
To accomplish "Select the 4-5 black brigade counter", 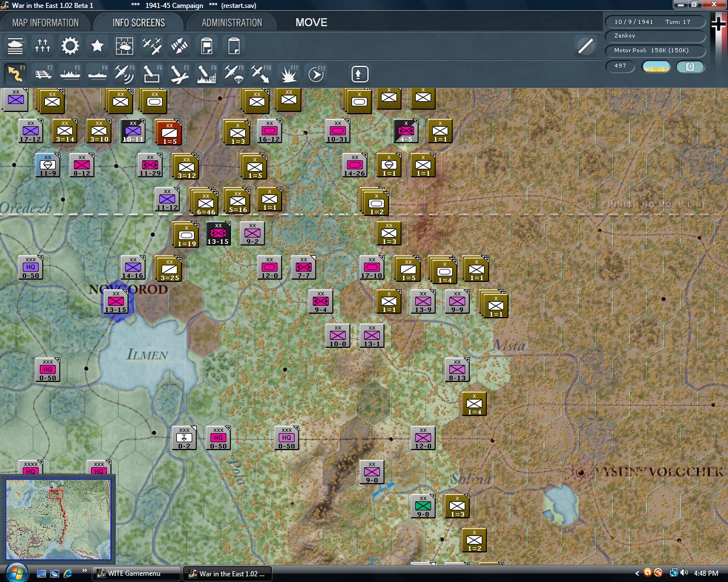I will pos(406,131).
